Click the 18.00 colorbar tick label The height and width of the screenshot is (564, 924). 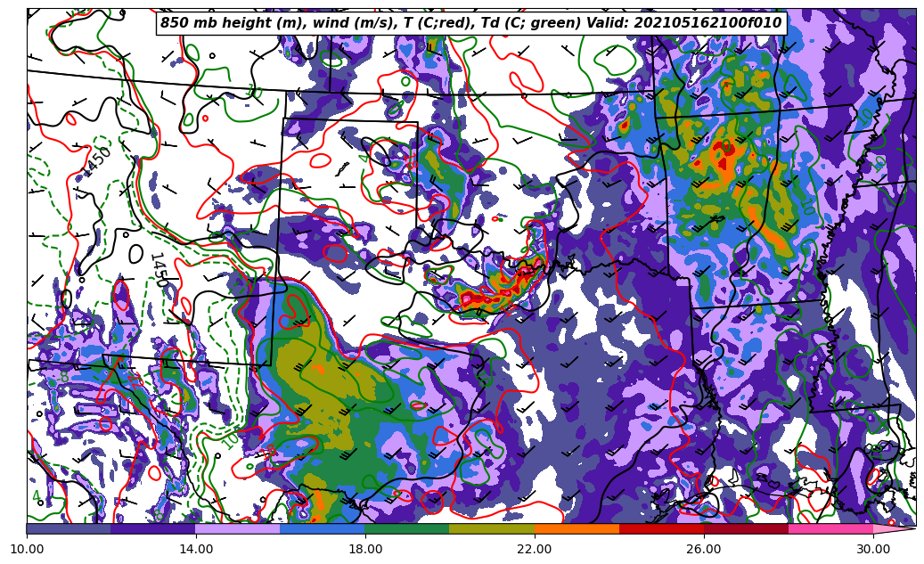point(365,549)
